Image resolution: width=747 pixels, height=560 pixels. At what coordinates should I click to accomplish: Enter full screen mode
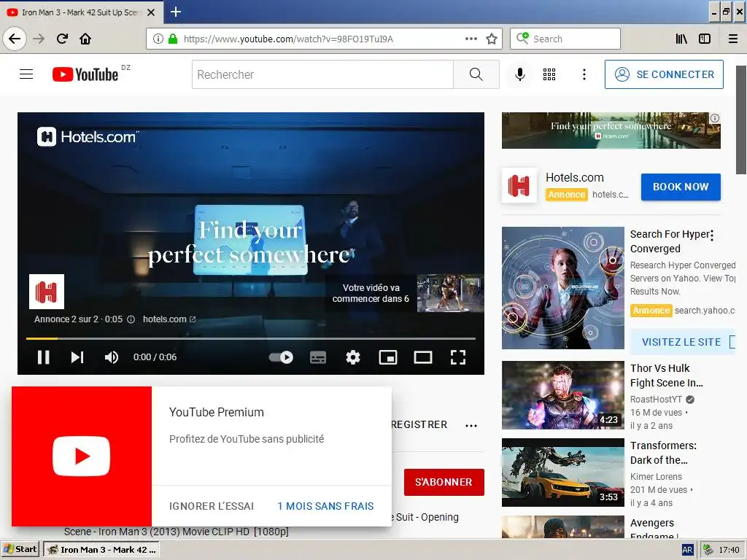tap(458, 357)
